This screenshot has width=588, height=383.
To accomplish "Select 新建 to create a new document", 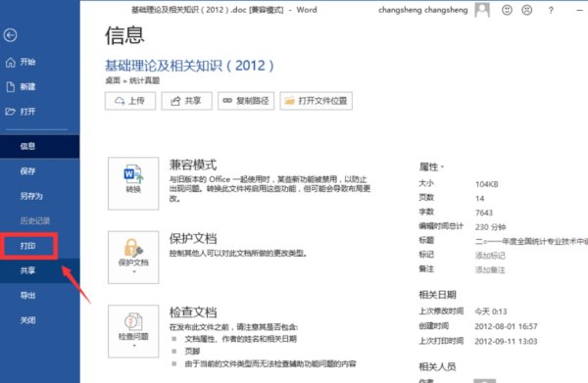I will tap(40, 86).
